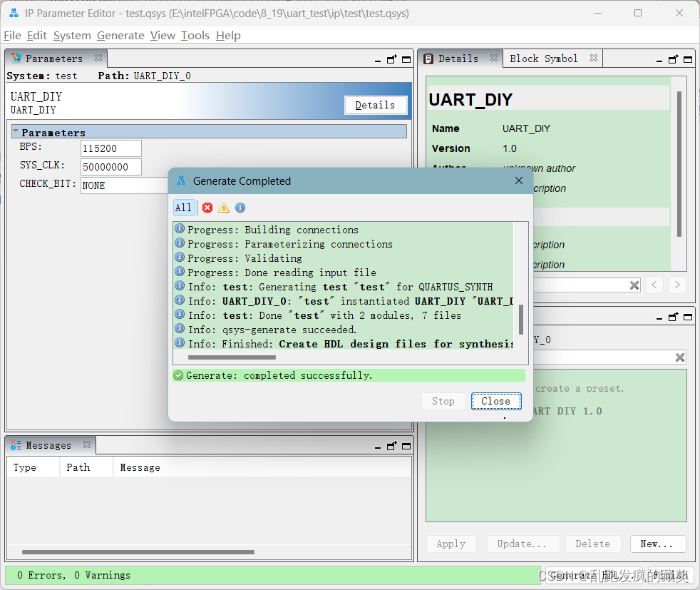Show only warning messages in Generate Completed

(224, 208)
